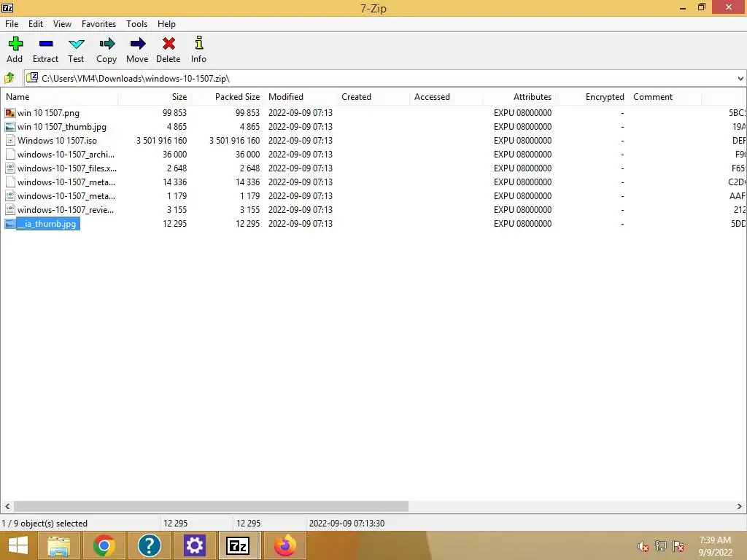Sort by the Size column header
747x560 pixels.
(x=155, y=97)
